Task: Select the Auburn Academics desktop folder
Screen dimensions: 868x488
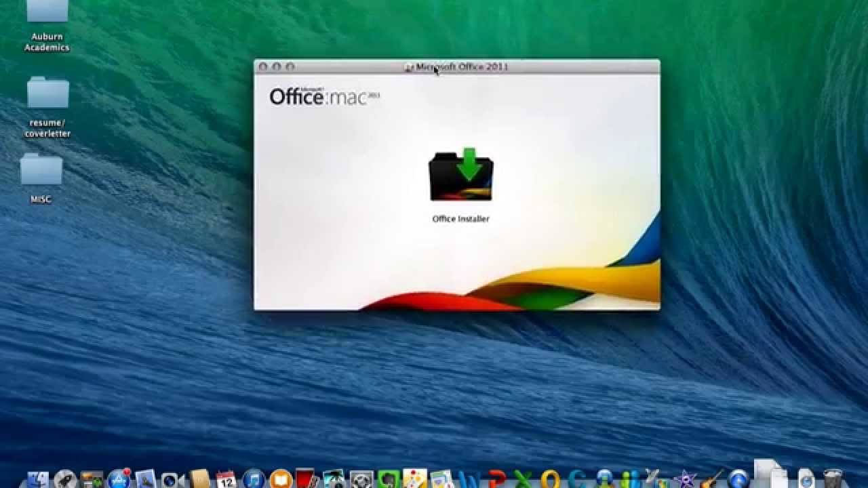Action: coord(47,26)
